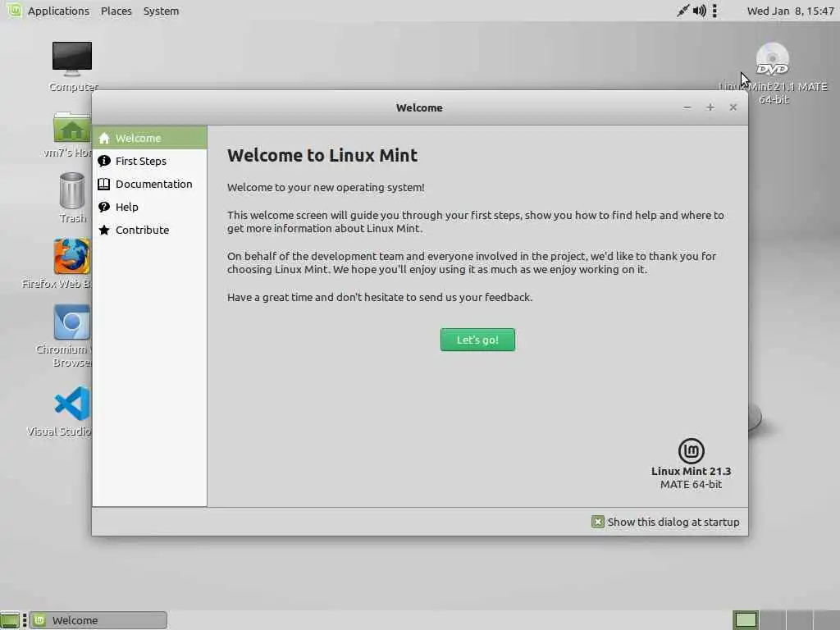Open the Places menu
The height and width of the screenshot is (630, 840).
(116, 11)
